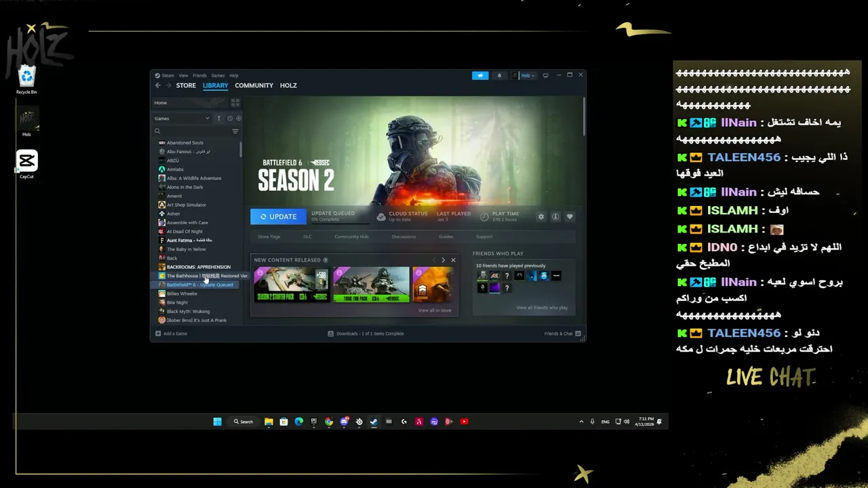This screenshot has height=488, width=868.
Task: Switch to the STORE tab
Action: (186, 85)
